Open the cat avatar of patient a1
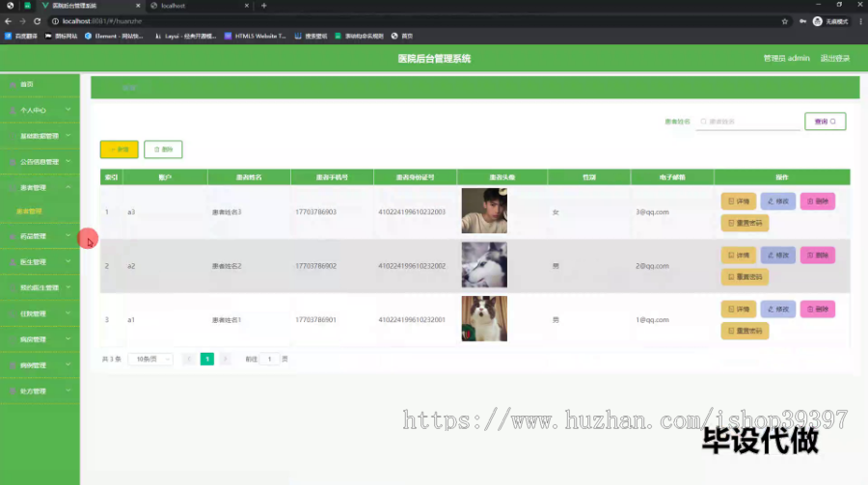 coord(484,318)
